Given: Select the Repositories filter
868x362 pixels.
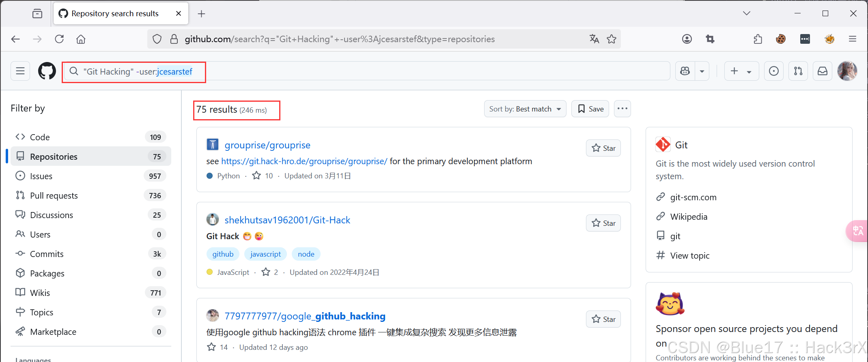Looking at the screenshot, I should click(x=91, y=156).
